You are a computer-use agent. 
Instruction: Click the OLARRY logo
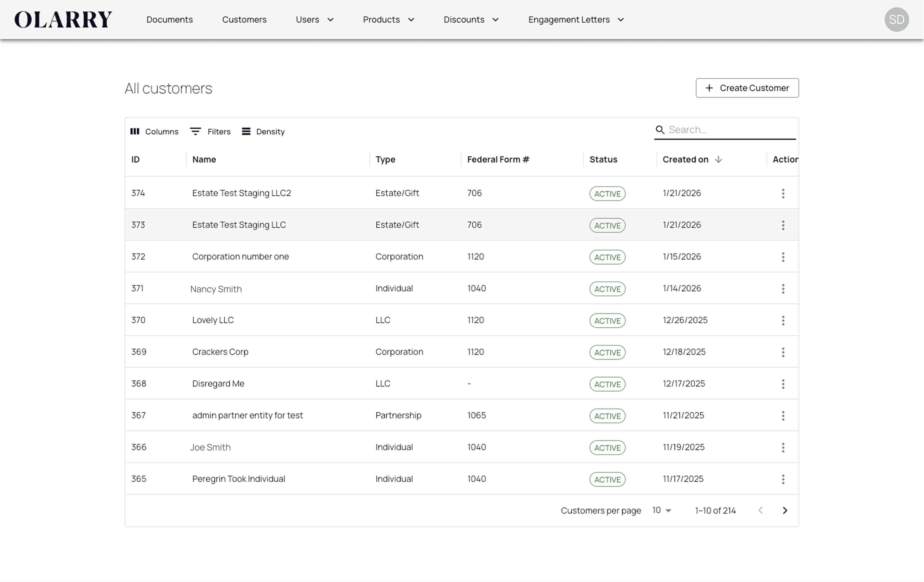click(63, 19)
